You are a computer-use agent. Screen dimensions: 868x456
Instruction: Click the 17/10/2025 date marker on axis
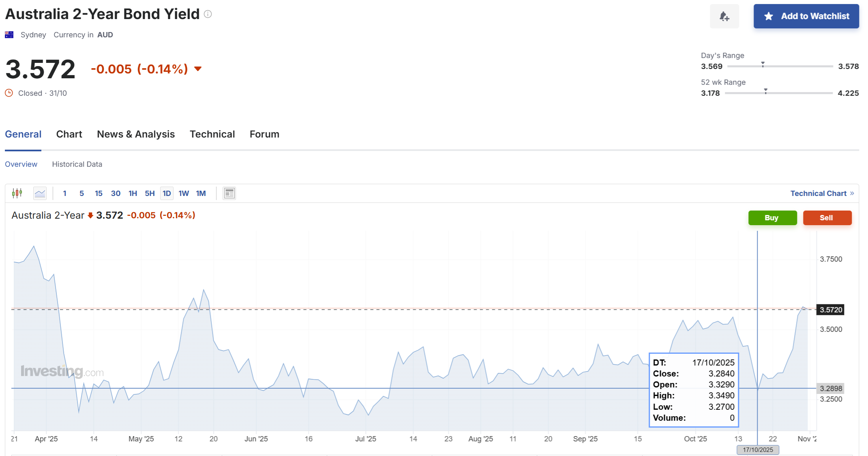[757, 450]
